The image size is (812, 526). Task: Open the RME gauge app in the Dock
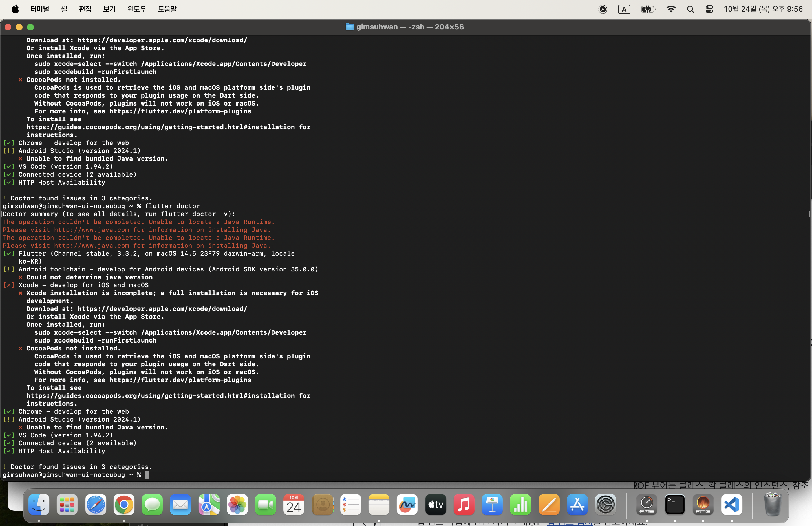tap(647, 505)
